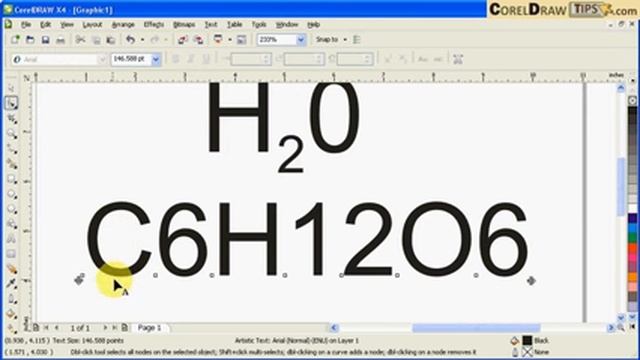Go to the previous page arrow
640x360 pixels.
(x=57, y=327)
